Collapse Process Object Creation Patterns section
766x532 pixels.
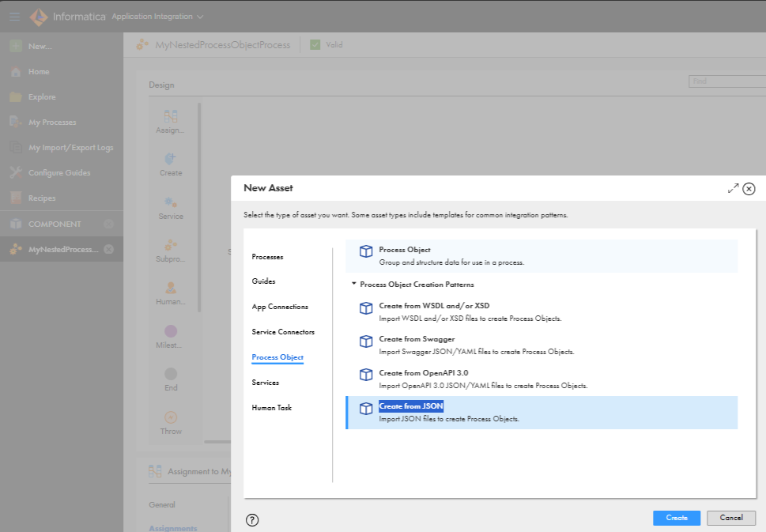click(x=353, y=284)
